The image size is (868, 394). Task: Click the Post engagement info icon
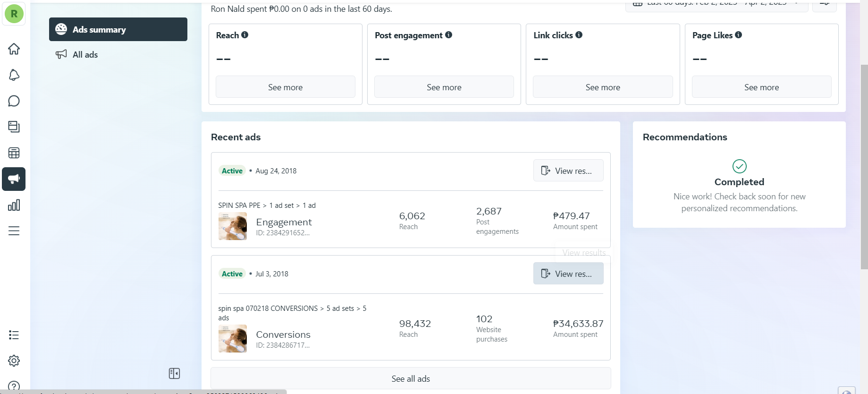448,35
